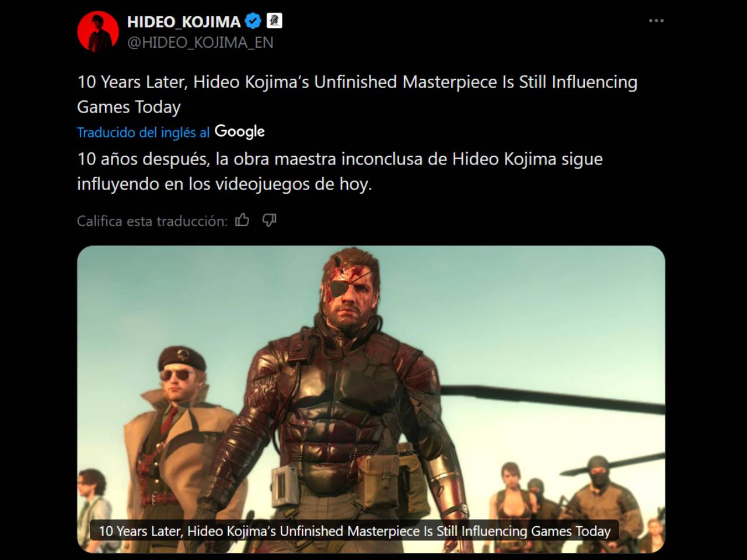This screenshot has width=747, height=560.
Task: Click the 'Traducido del inglés al' link
Action: (x=143, y=132)
